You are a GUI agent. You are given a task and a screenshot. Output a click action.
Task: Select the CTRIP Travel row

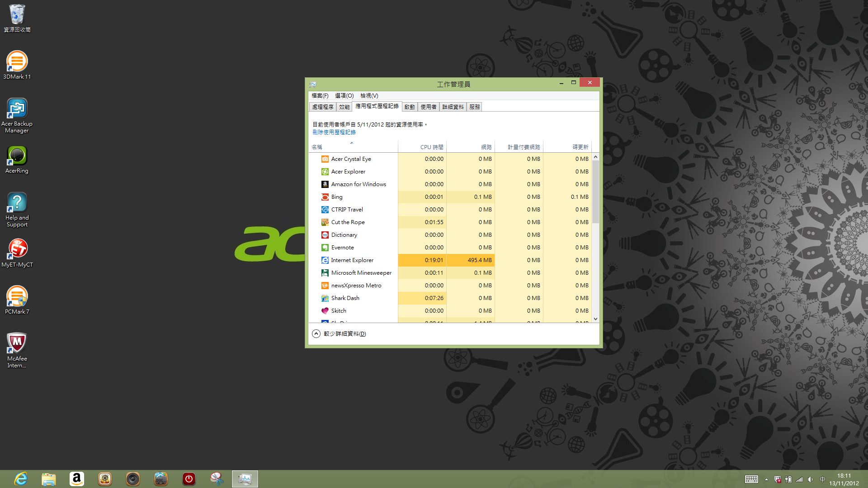tap(450, 210)
